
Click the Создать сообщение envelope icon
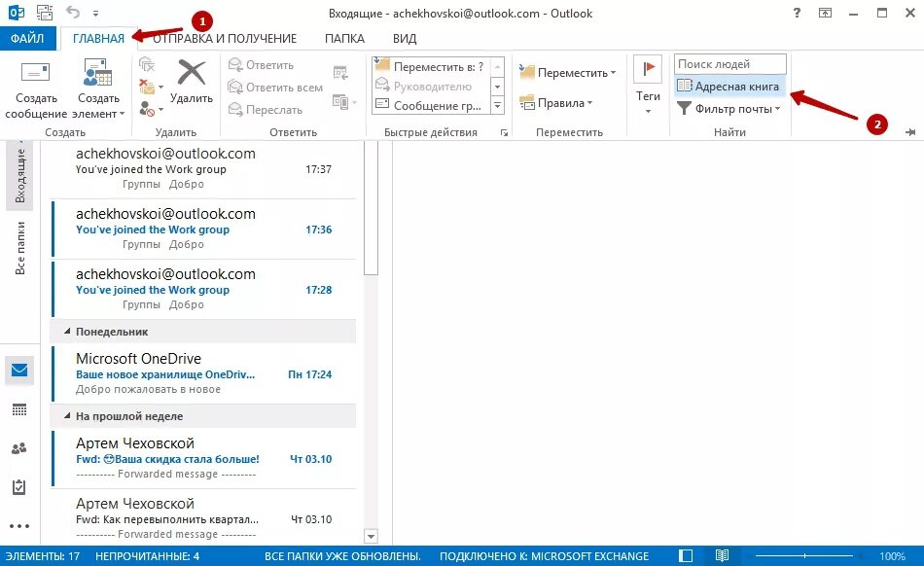tap(35, 72)
